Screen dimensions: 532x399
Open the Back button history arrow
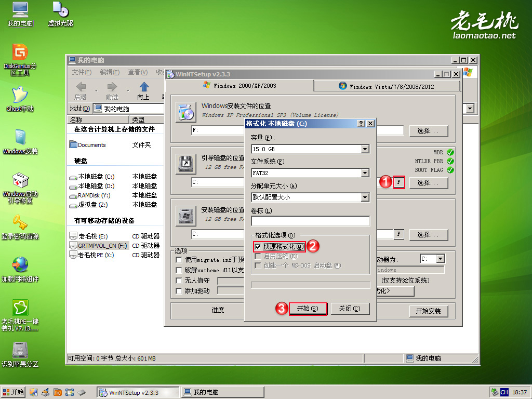tap(96, 91)
